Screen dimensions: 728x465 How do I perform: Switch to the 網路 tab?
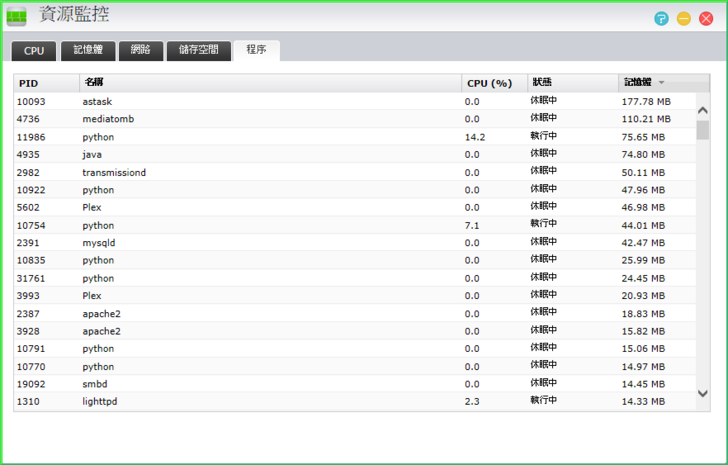click(141, 51)
